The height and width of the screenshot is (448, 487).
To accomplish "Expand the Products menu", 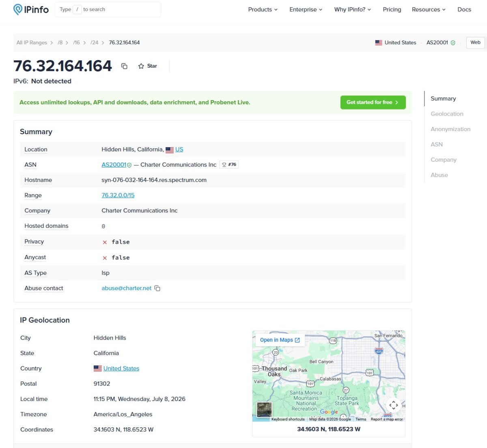I will [263, 9].
